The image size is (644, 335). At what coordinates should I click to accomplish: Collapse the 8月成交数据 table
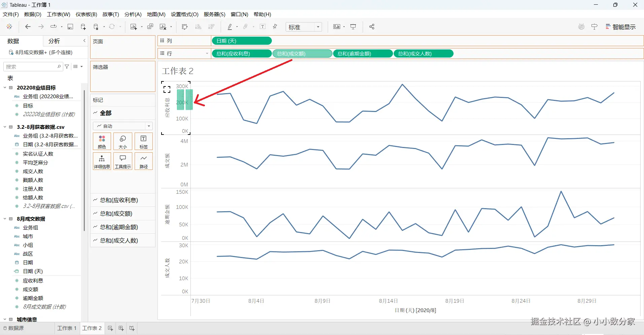pyautogui.click(x=5, y=219)
